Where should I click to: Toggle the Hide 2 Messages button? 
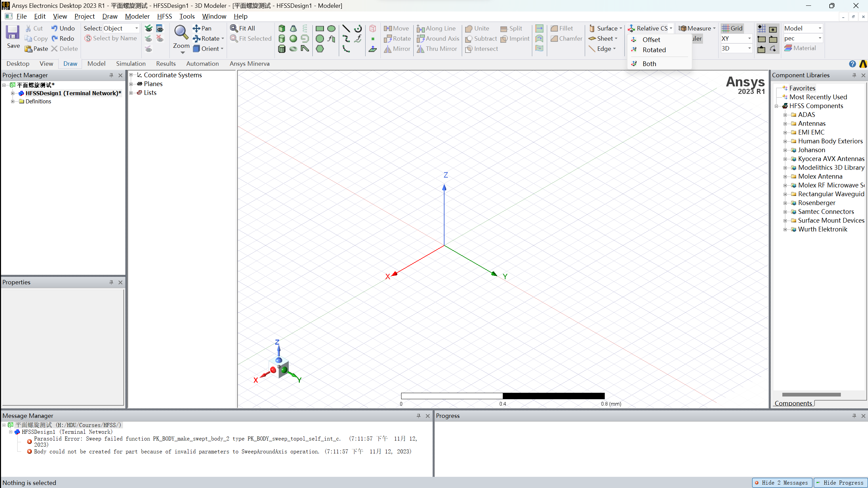point(783,483)
